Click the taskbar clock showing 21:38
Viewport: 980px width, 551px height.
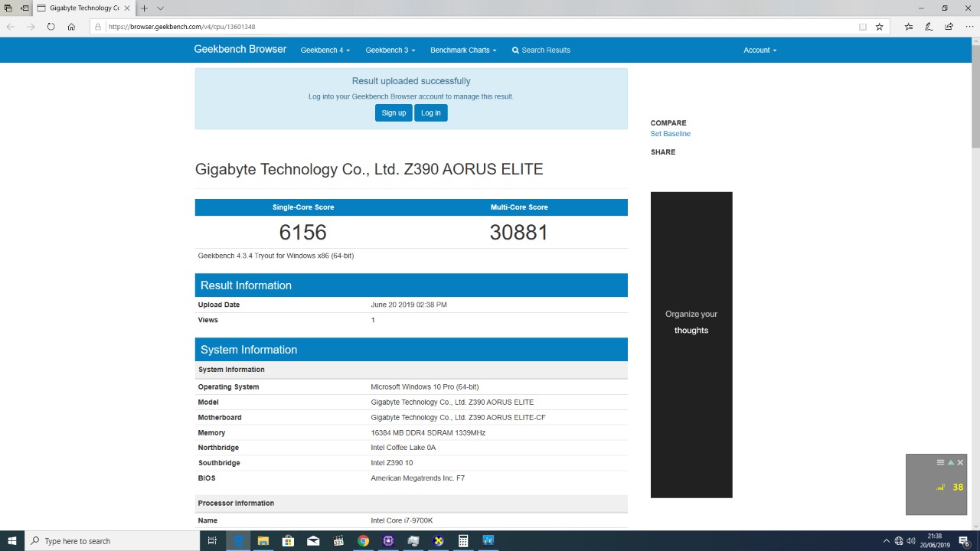935,541
